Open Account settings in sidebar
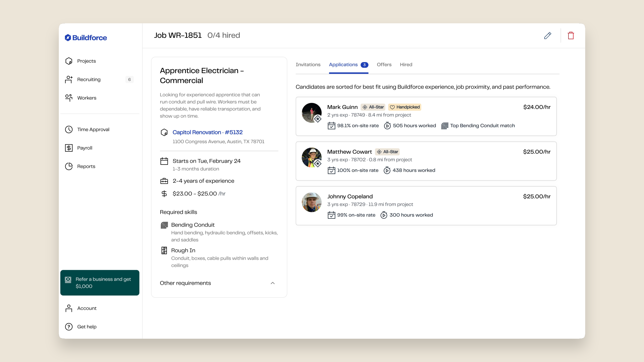This screenshot has width=644, height=362. point(86,308)
